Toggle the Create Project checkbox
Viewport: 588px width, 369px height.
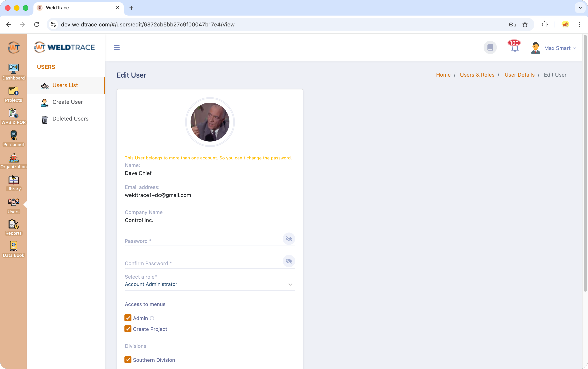click(128, 329)
